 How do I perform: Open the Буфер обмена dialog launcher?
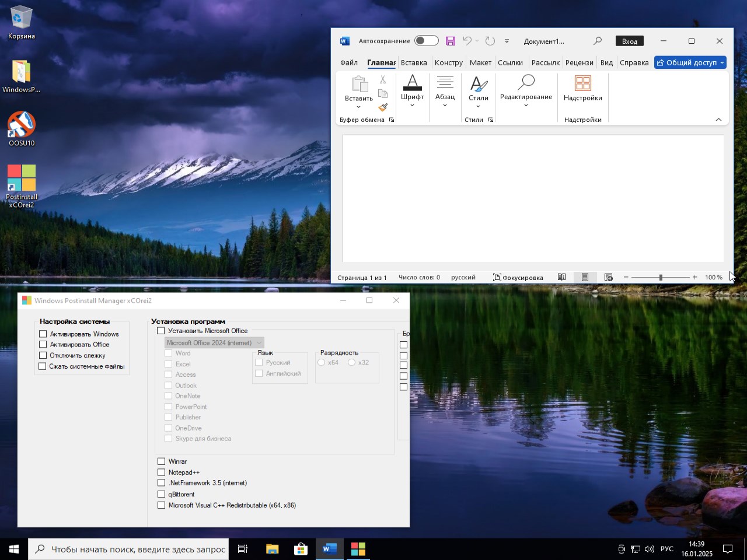[392, 120]
